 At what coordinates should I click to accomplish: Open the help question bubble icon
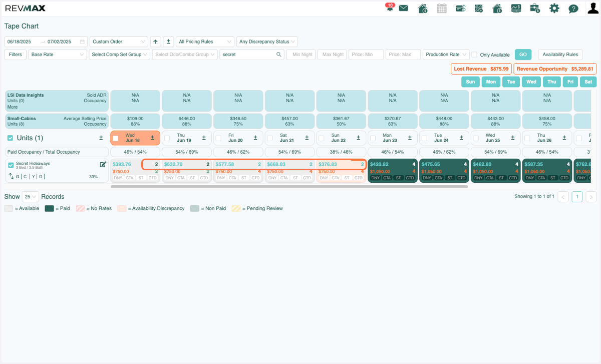coord(573,9)
